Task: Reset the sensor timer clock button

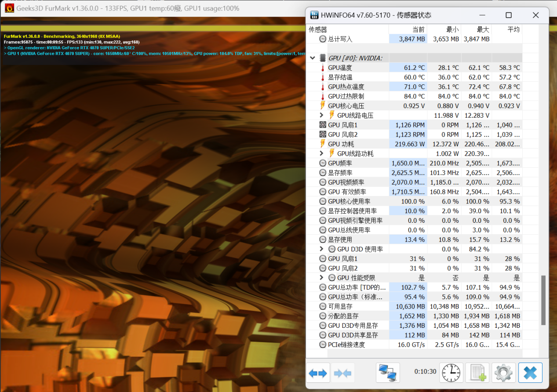Action: tap(451, 373)
